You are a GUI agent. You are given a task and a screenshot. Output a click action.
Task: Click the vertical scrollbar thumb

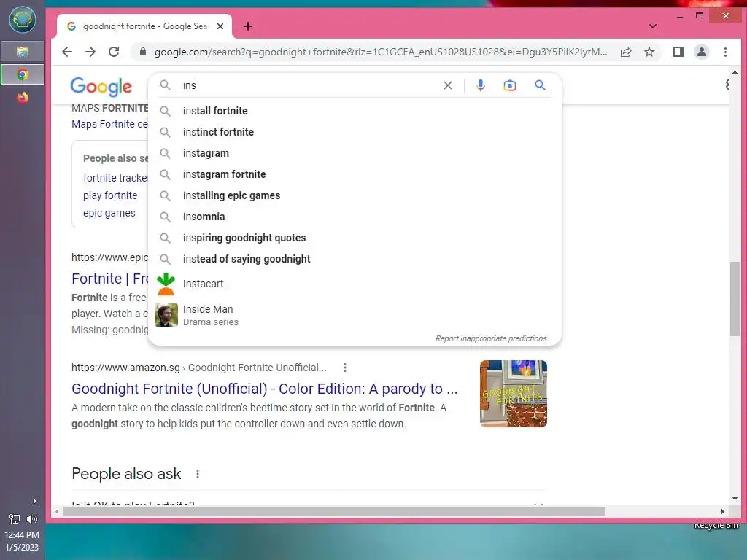coord(735,298)
